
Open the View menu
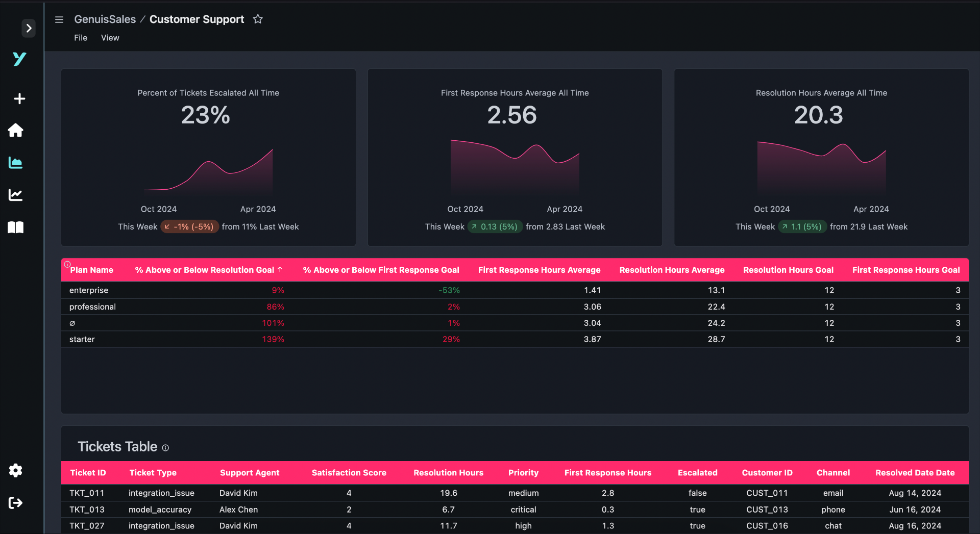(x=110, y=37)
